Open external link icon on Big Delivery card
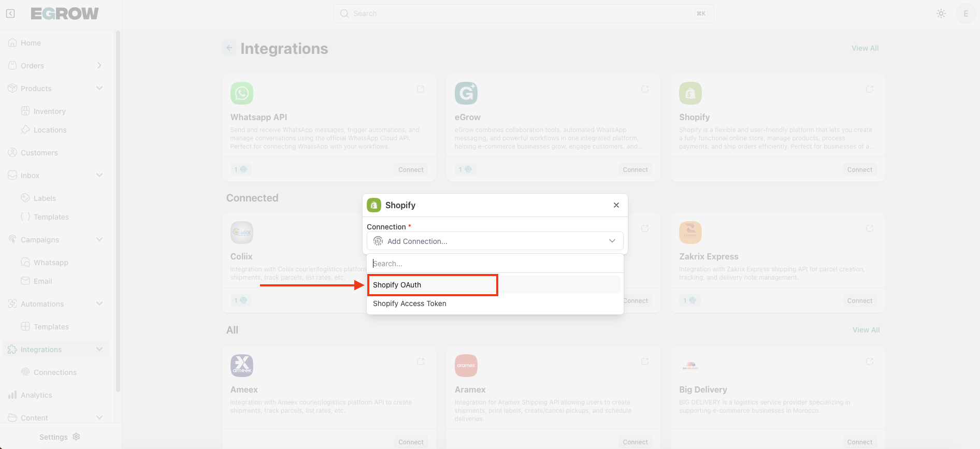Viewport: 980px width, 449px height. 870,361
